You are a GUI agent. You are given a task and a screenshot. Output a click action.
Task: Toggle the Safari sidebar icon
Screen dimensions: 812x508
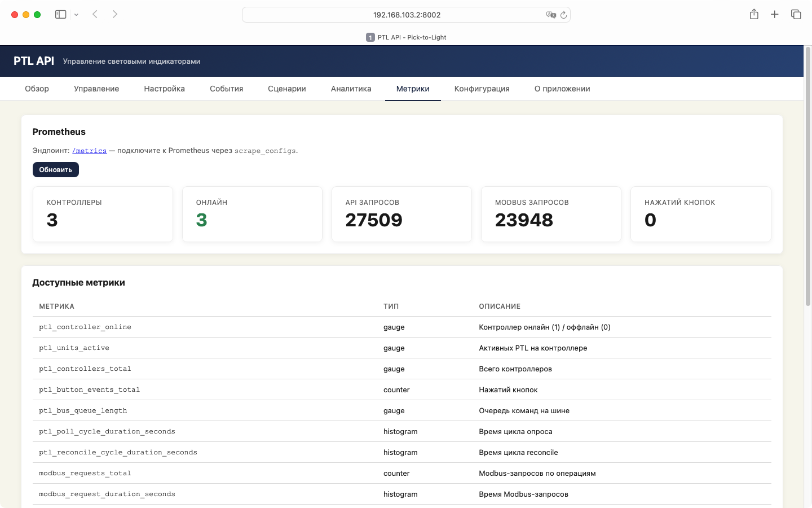[60, 15]
